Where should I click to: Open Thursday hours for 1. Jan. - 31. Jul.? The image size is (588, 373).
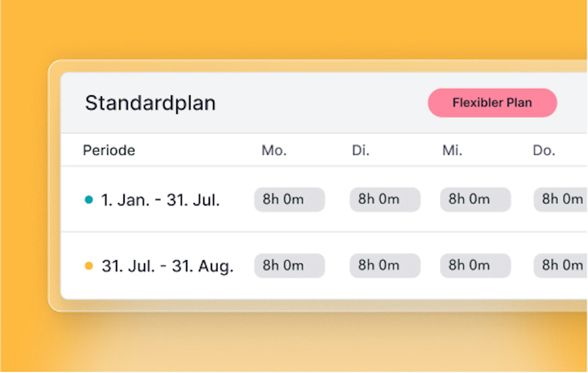click(561, 200)
